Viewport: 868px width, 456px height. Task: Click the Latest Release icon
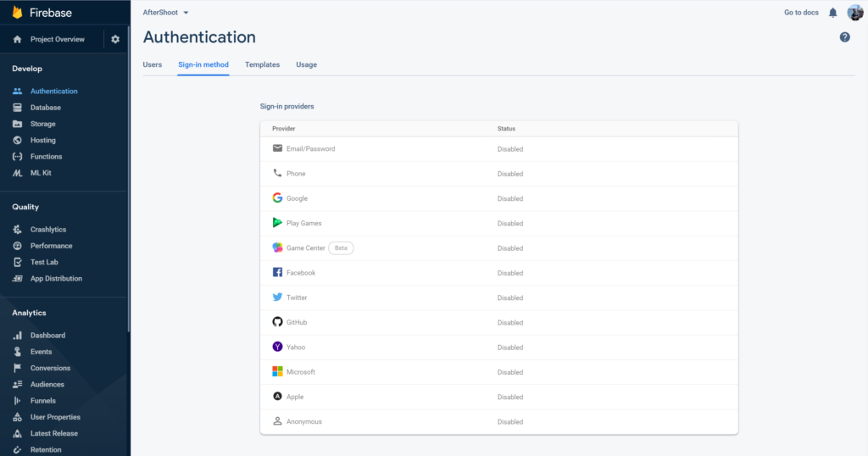(x=17, y=433)
